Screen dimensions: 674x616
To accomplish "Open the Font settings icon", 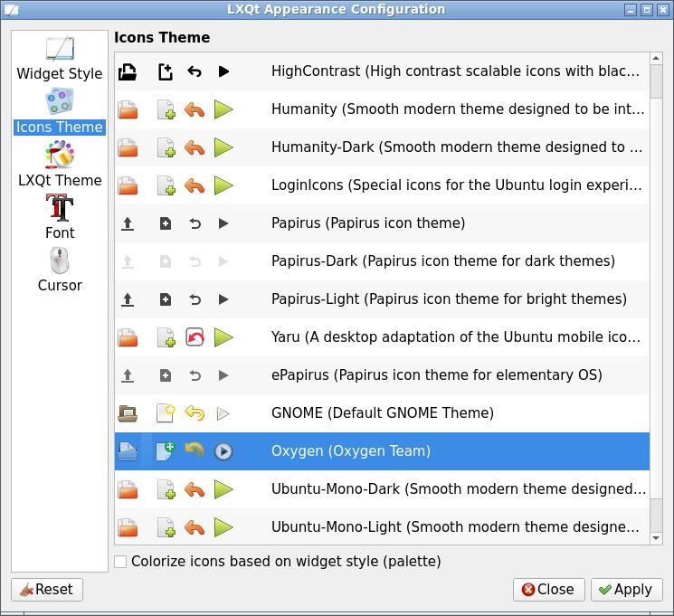I will pos(60,207).
